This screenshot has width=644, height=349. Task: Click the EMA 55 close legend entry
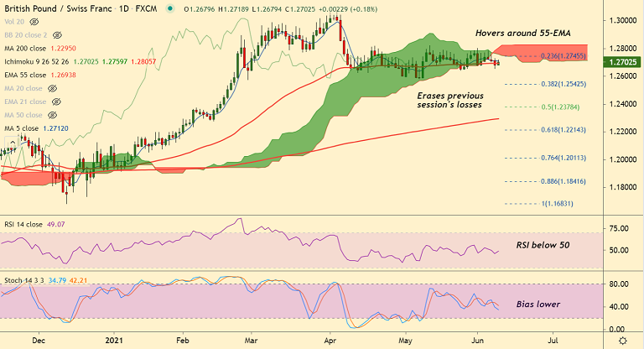click(x=25, y=75)
